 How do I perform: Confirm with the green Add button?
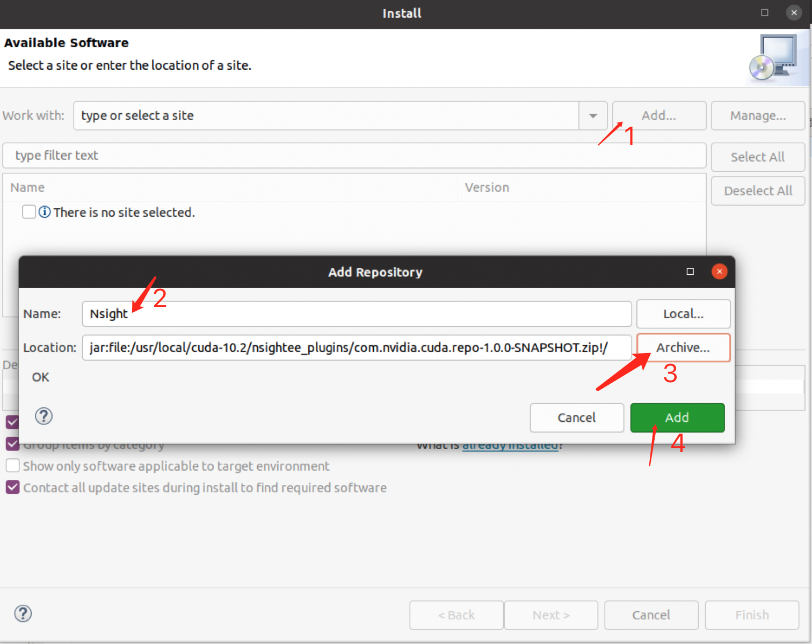click(677, 418)
